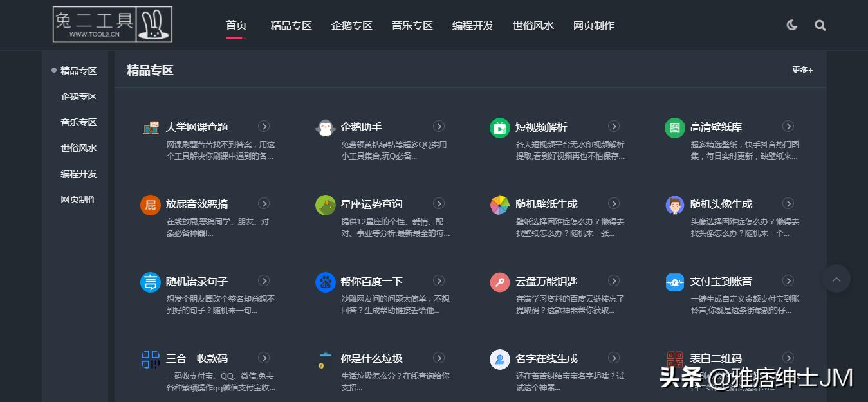Image resolution: width=868 pixels, height=402 pixels.
Task: Open the search with magnifier icon
Action: (x=820, y=25)
